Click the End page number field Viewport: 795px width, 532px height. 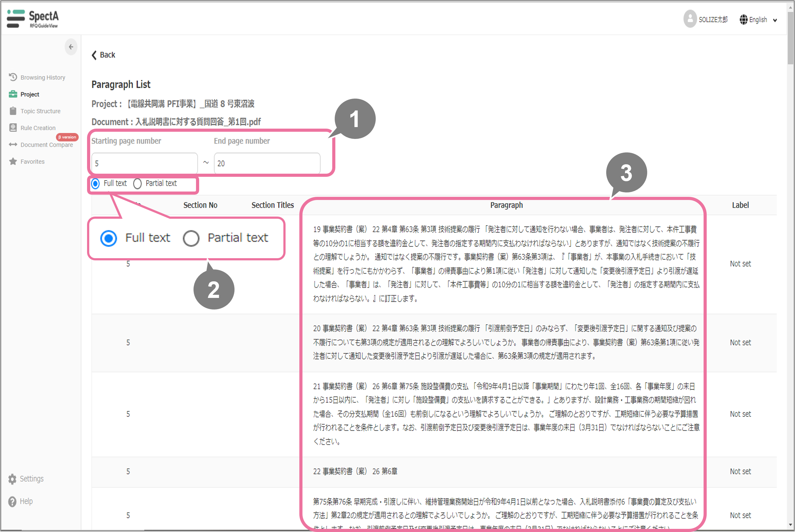click(x=267, y=163)
